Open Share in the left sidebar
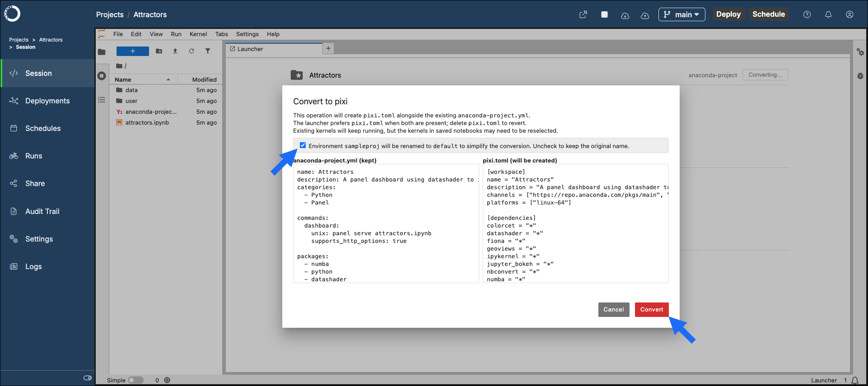Viewport: 868px width, 386px height. tap(47, 183)
